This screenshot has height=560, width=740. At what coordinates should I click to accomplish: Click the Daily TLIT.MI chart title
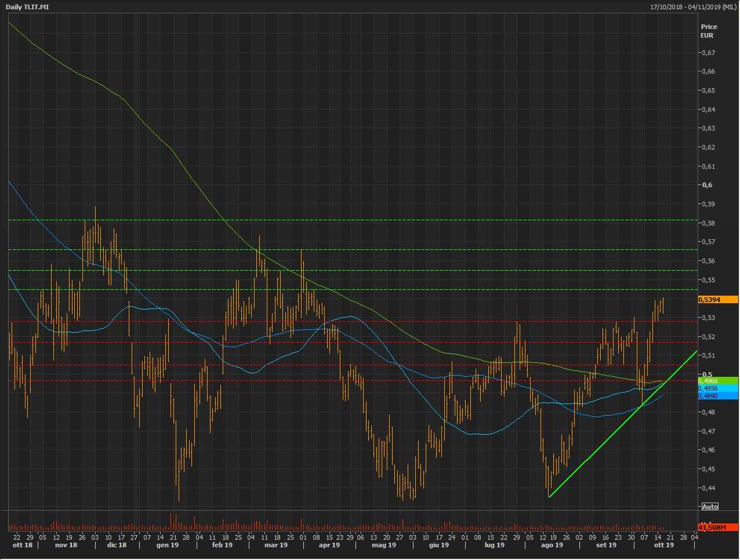27,7
